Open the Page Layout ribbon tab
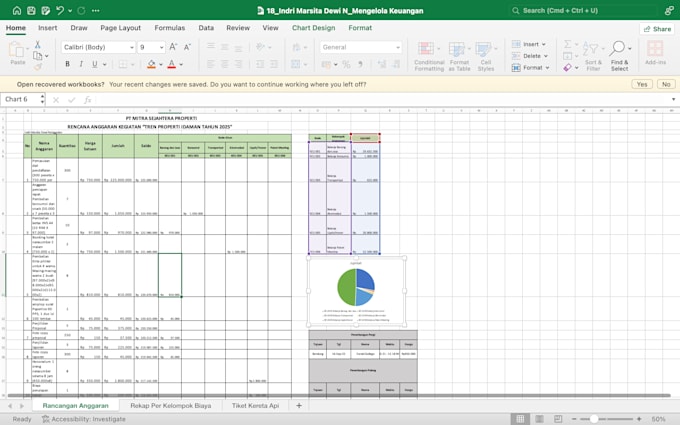The height and width of the screenshot is (425, 680). [x=121, y=28]
